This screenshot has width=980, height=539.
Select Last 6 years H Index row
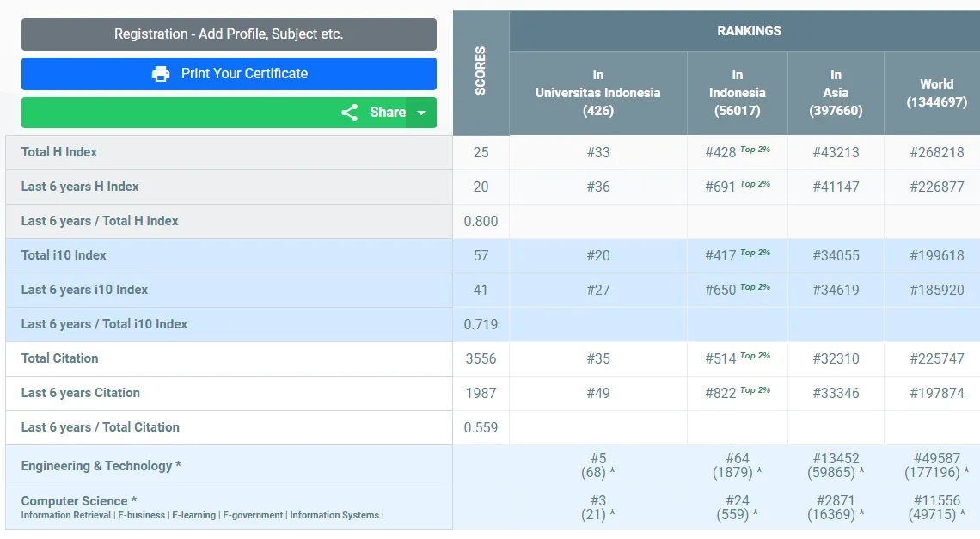pos(80,187)
